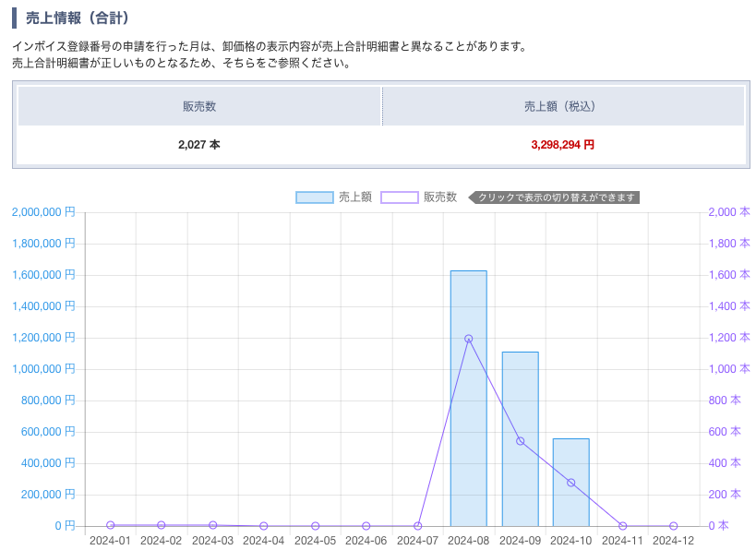Click the 2024-10 sales bar

coord(570,482)
